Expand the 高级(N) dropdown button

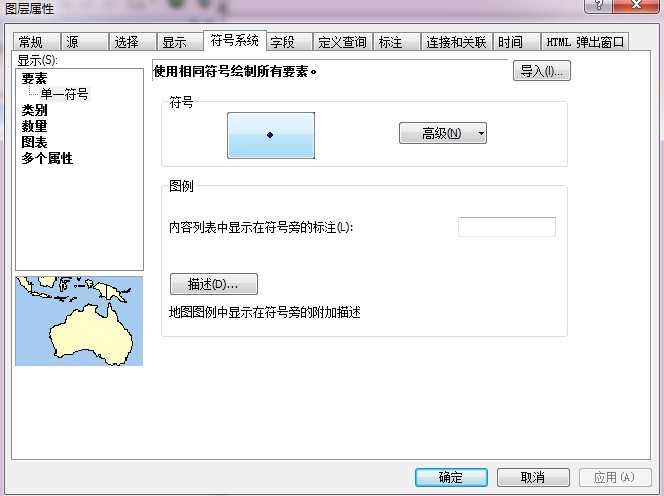point(443,133)
